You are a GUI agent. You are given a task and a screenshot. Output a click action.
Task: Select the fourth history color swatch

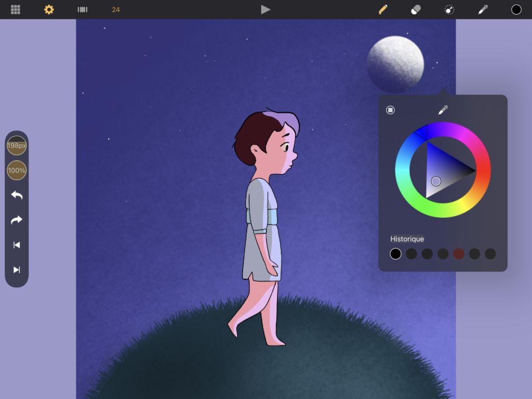(443, 254)
